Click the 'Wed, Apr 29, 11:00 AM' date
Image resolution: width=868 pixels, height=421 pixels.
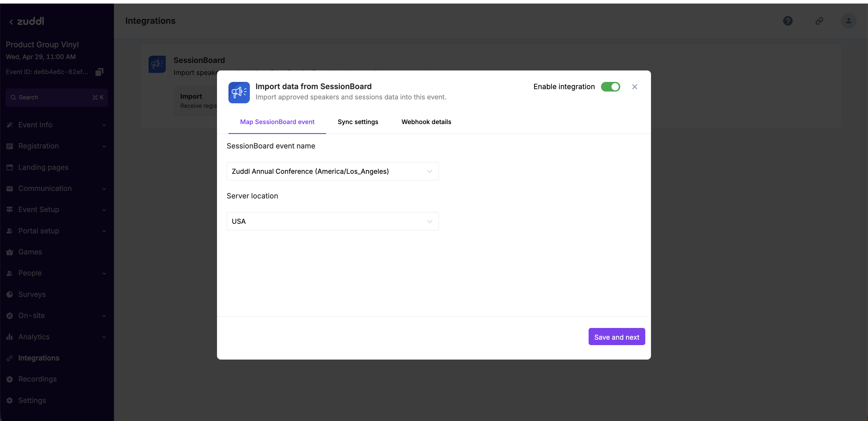coord(41,57)
